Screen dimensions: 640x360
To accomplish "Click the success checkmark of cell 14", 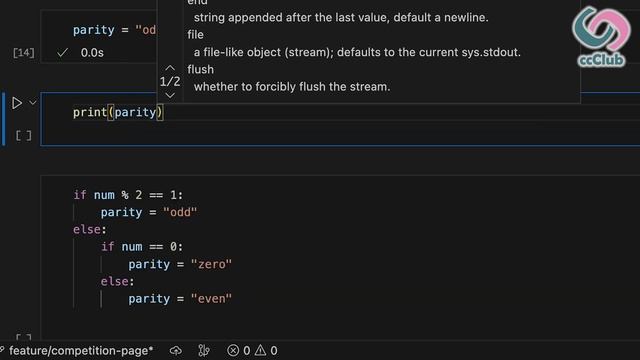I will tap(62, 53).
